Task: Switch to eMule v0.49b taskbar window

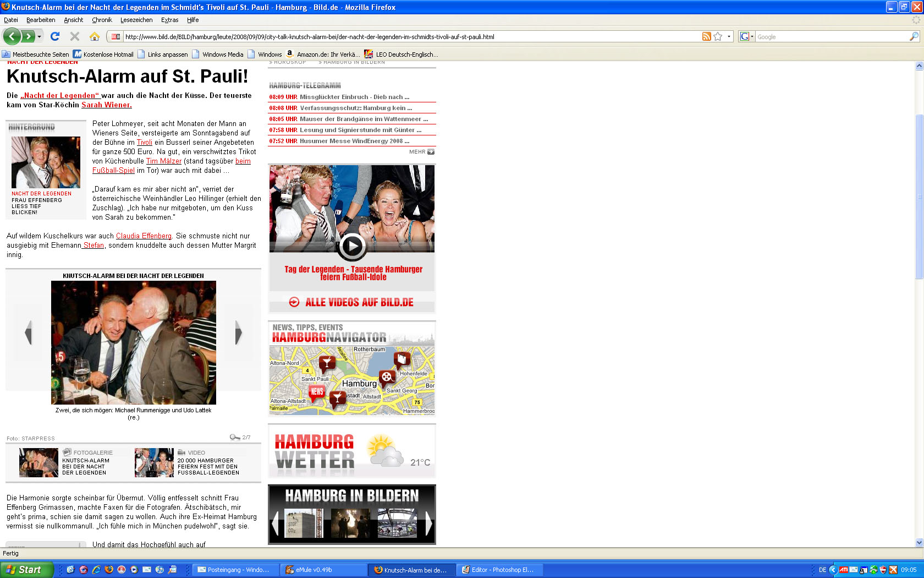Action: [323, 570]
